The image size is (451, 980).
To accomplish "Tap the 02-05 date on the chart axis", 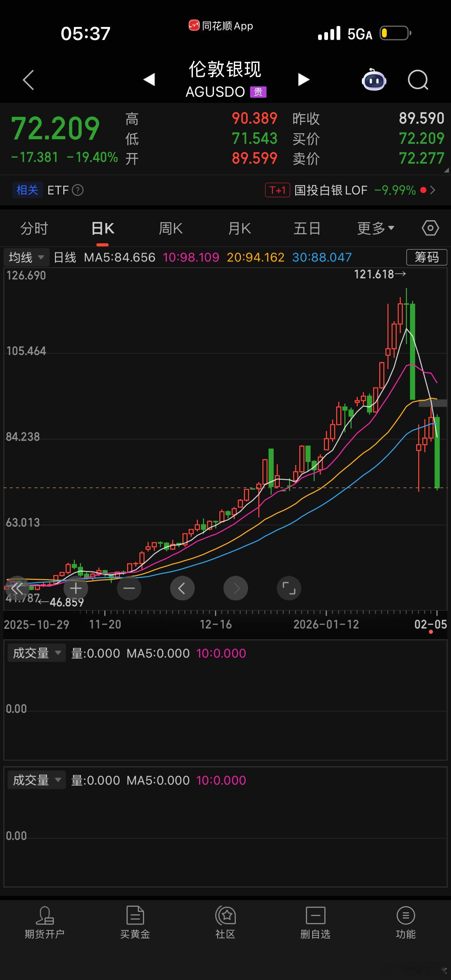I will click(430, 624).
